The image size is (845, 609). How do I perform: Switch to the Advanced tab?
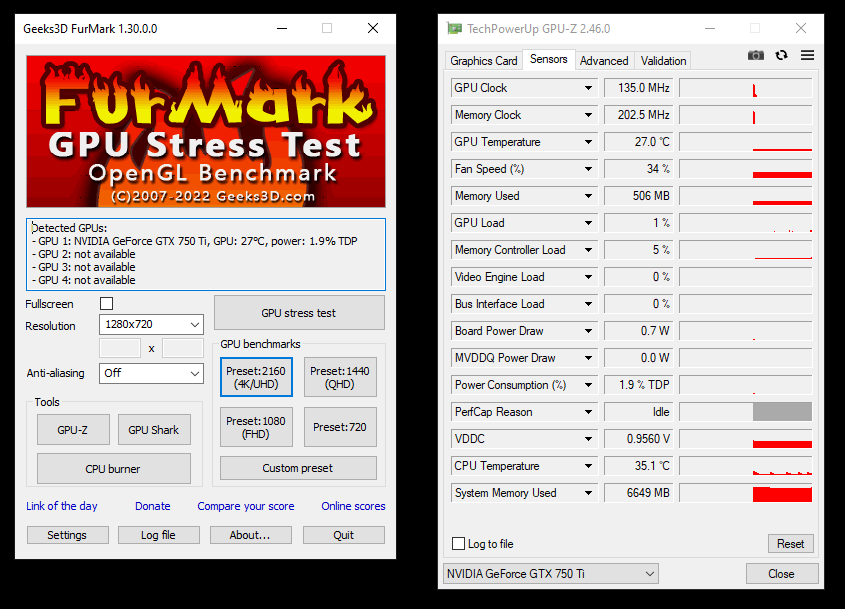click(604, 61)
